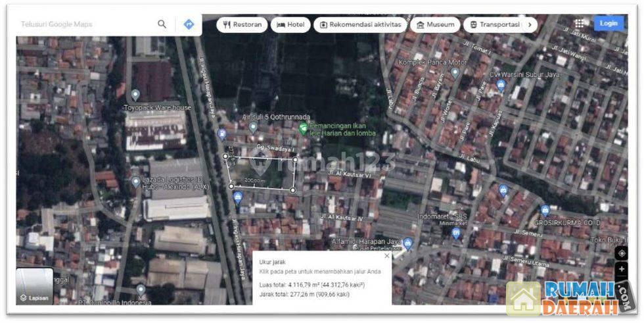Click the search magnifier icon
This screenshot has width=644, height=323.
point(162,24)
